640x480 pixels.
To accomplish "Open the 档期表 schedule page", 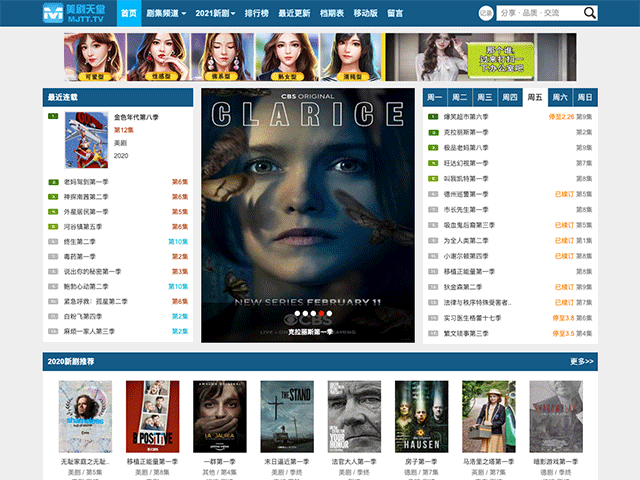I will point(332,13).
